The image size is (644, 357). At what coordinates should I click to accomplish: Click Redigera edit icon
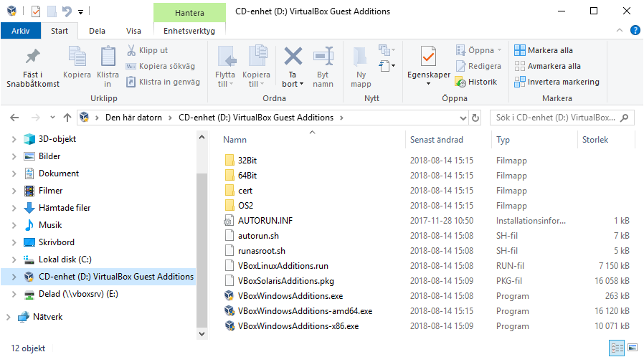[478, 66]
